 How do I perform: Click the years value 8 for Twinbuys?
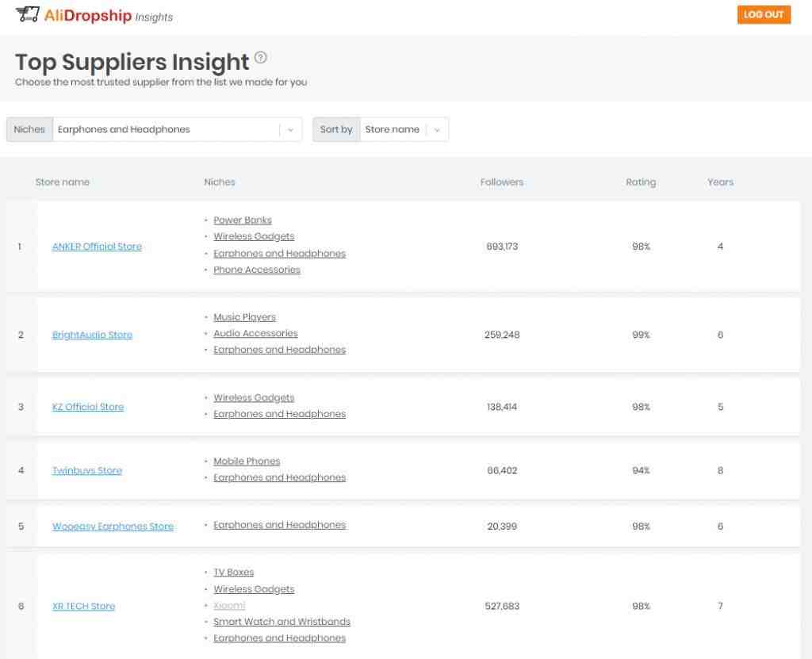point(720,471)
